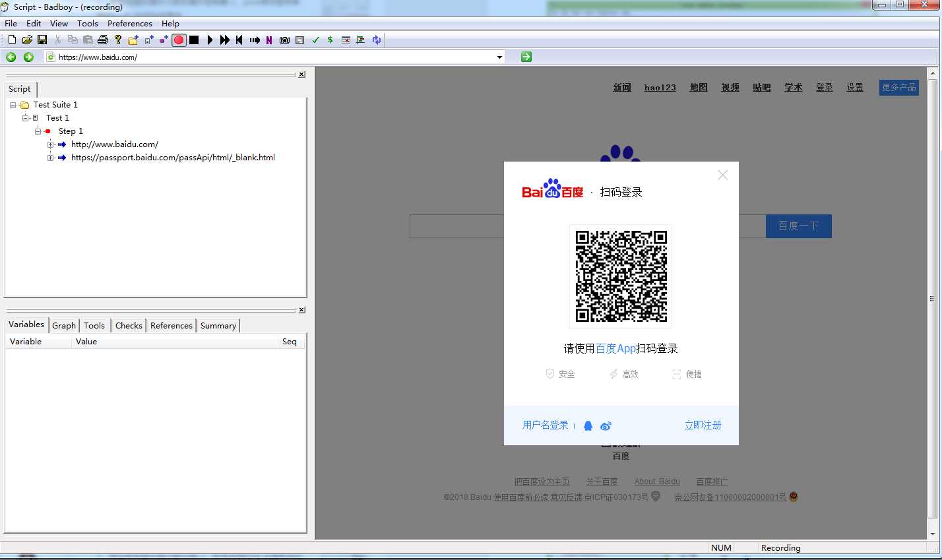The width and height of the screenshot is (942, 560).
Task: Add a new step with the purple dot icon
Action: point(164,40)
